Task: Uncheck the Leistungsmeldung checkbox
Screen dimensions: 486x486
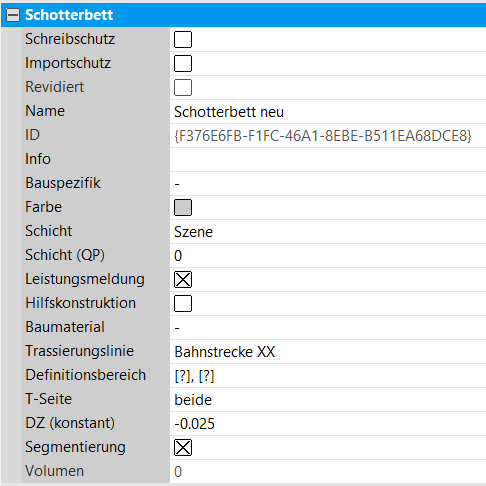Action: tap(183, 279)
